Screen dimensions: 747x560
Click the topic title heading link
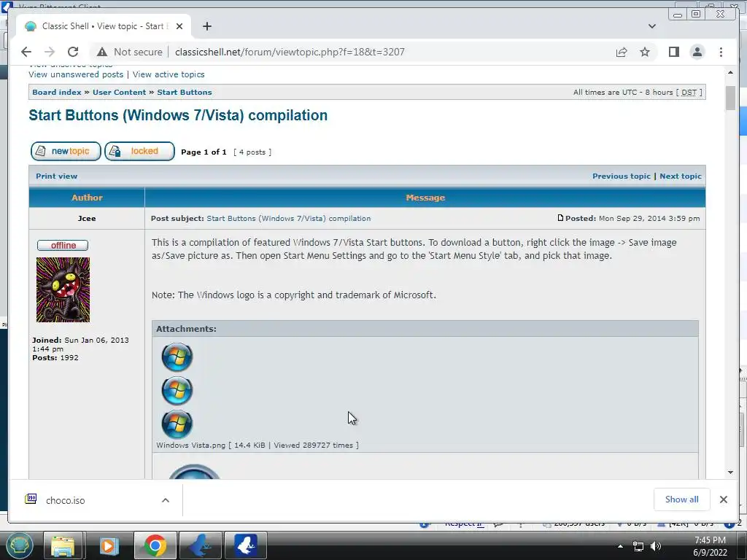[x=178, y=115]
